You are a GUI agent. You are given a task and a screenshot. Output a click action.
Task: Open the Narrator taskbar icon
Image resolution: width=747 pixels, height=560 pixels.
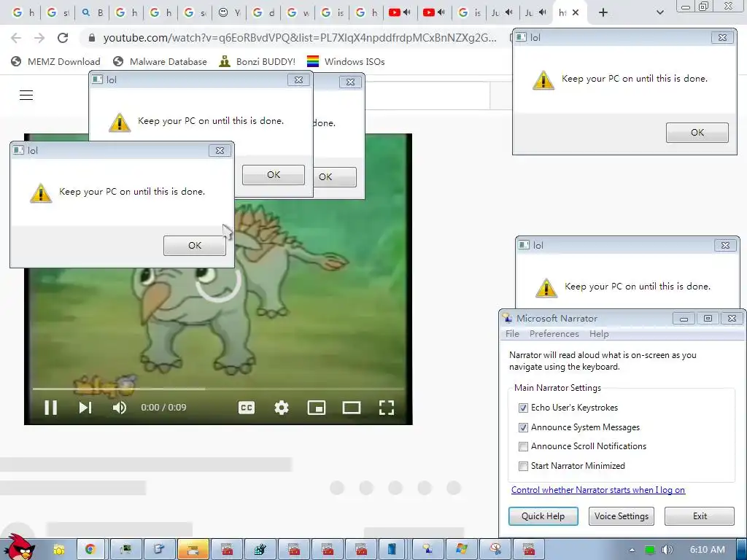(427, 550)
